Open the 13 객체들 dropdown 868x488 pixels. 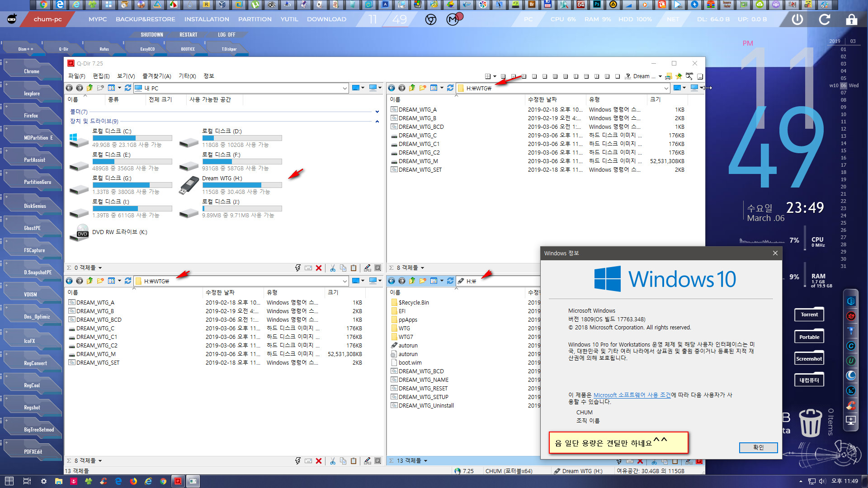425,461
